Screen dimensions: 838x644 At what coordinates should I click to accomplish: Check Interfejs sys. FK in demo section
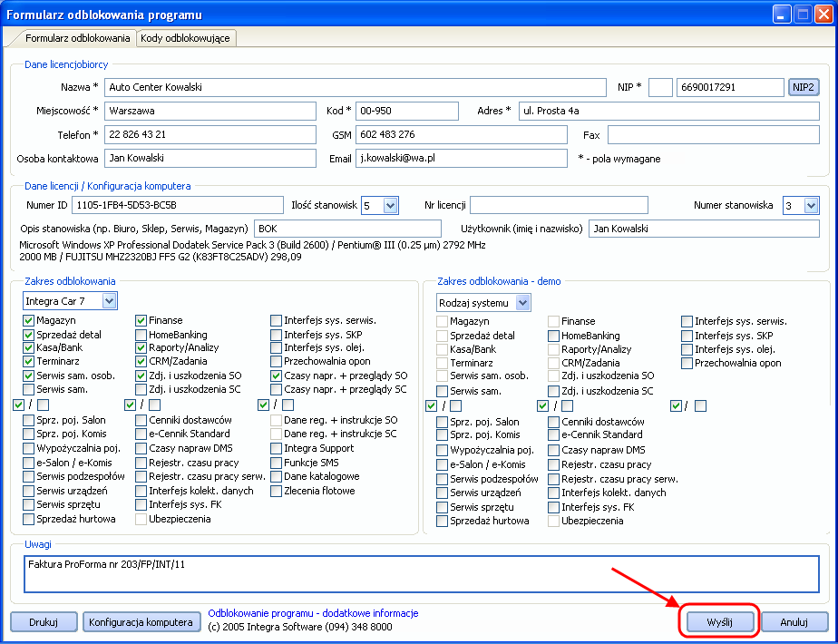point(554,507)
